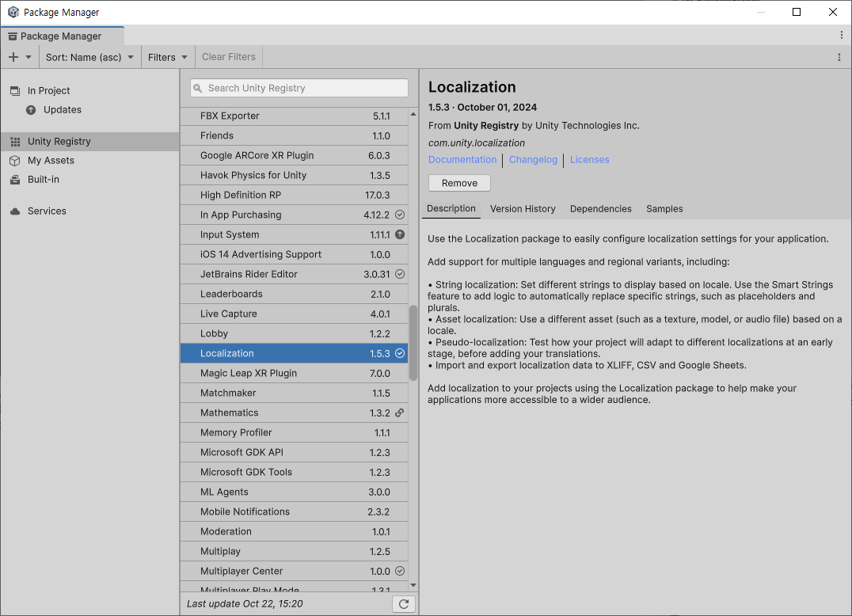Image resolution: width=852 pixels, height=616 pixels.
Task: Click the plus add-package icon
Action: 13,57
